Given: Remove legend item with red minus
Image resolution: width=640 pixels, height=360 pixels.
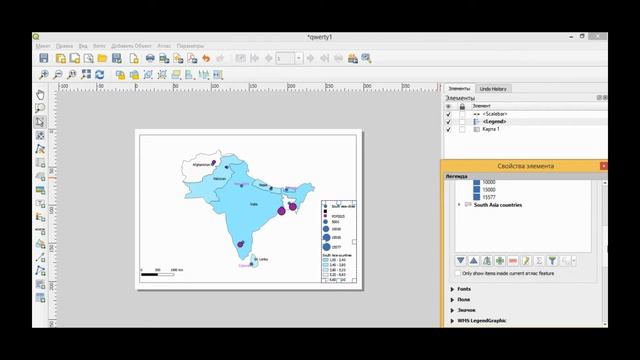Looking at the screenshot, I should [x=513, y=260].
